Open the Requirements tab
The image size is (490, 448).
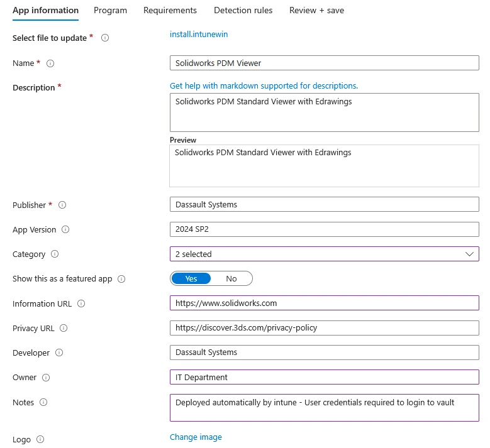pos(170,10)
